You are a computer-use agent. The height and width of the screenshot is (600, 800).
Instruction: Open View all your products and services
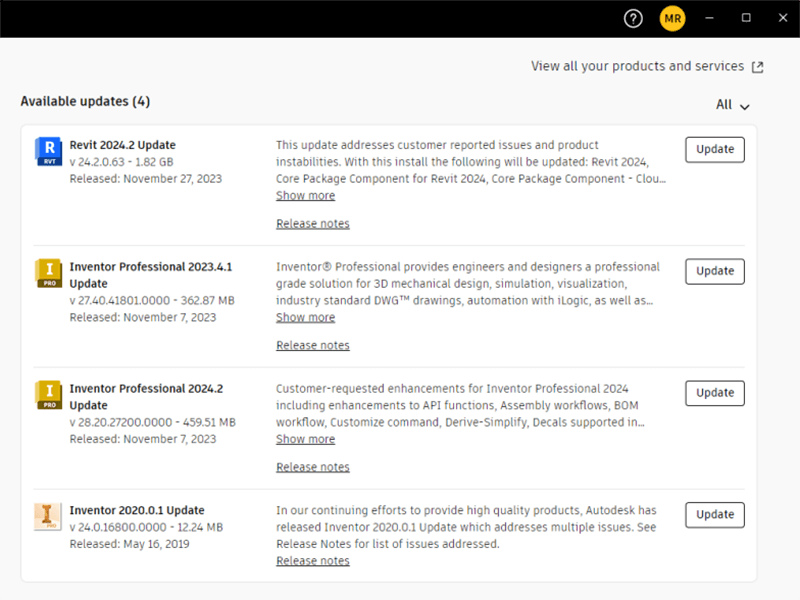pos(637,66)
